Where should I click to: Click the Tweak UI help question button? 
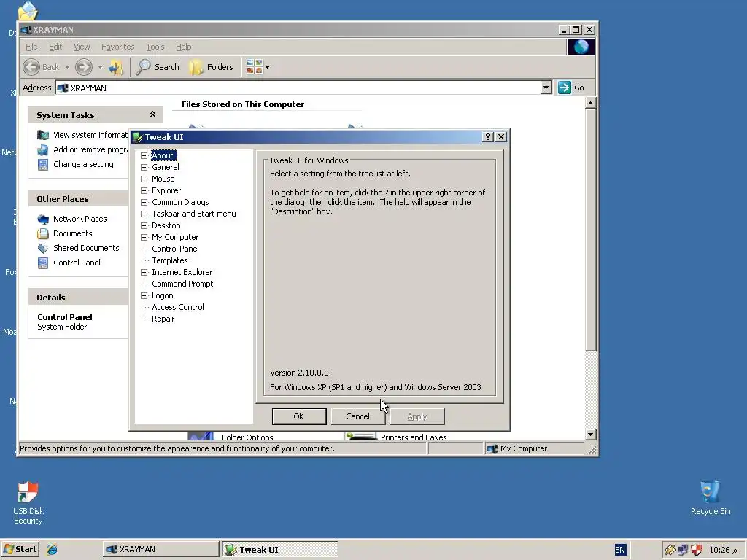pyautogui.click(x=487, y=137)
